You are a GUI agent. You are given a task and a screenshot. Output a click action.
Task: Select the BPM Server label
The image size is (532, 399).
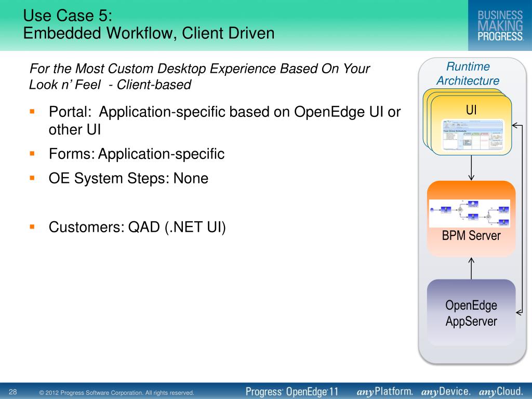tap(471, 235)
